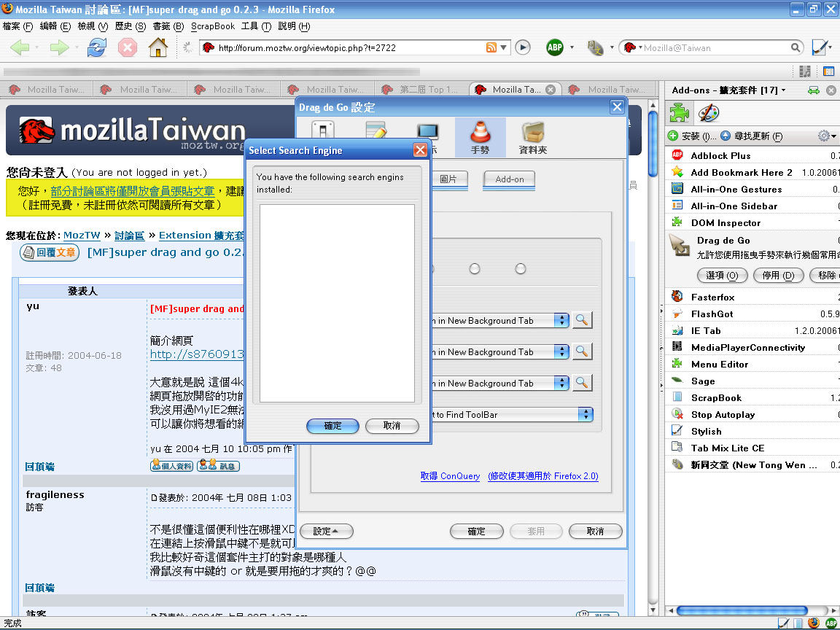Reload the page with the refresh icon
This screenshot has width=840, height=630.
tap(96, 47)
